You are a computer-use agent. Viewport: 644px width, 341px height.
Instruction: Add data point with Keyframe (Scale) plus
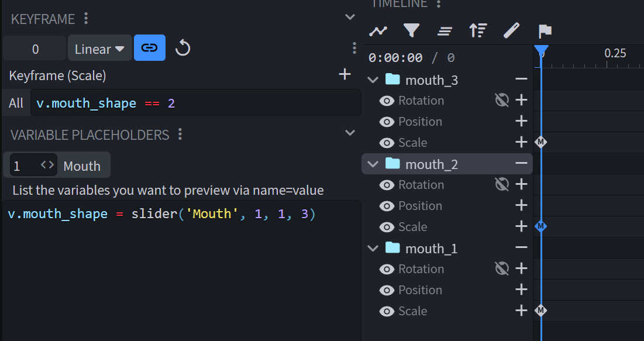pyautogui.click(x=345, y=74)
